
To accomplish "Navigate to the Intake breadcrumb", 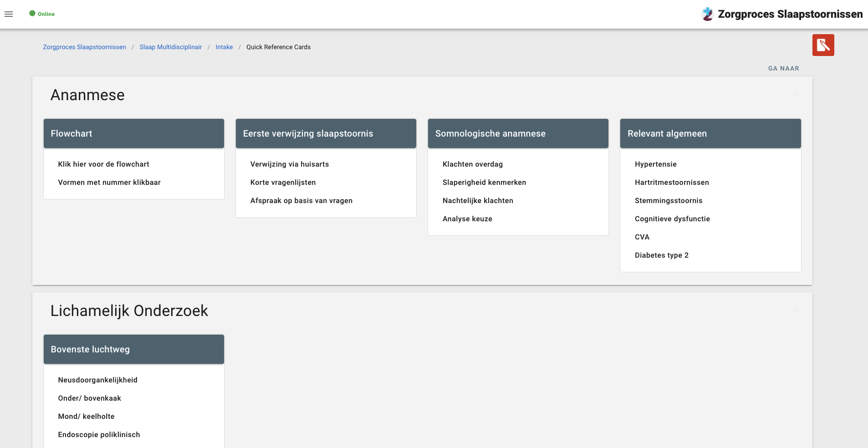I will coord(224,47).
